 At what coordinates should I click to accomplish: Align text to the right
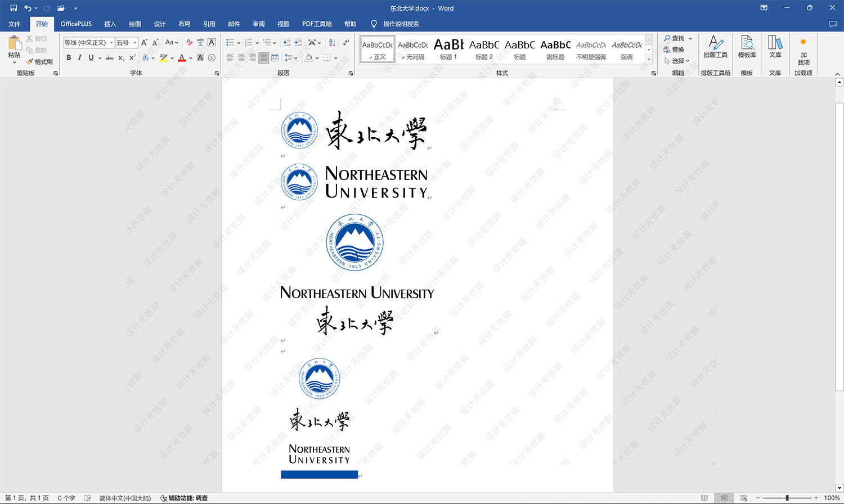[252, 57]
